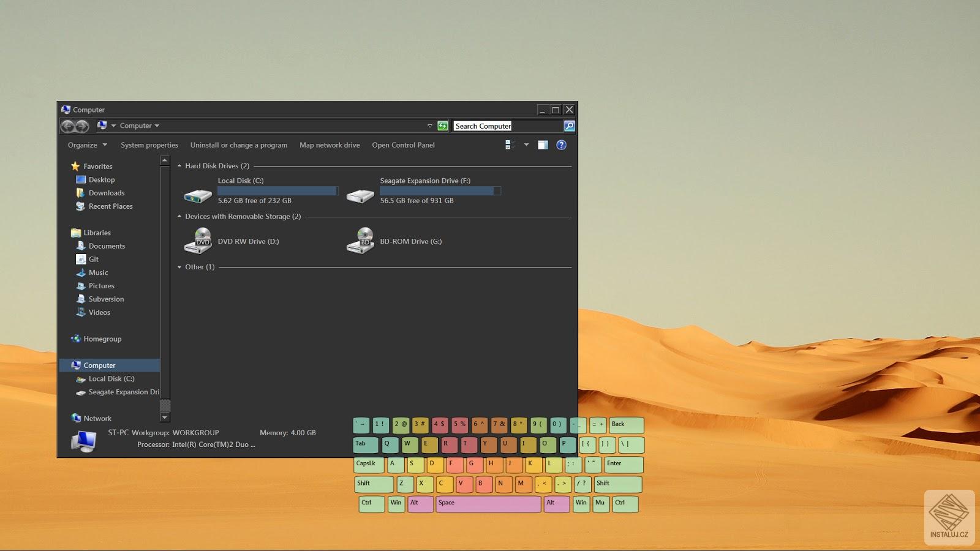The width and height of the screenshot is (980, 551).
Task: Collapse Devices with Removable Storage group
Action: point(179,217)
